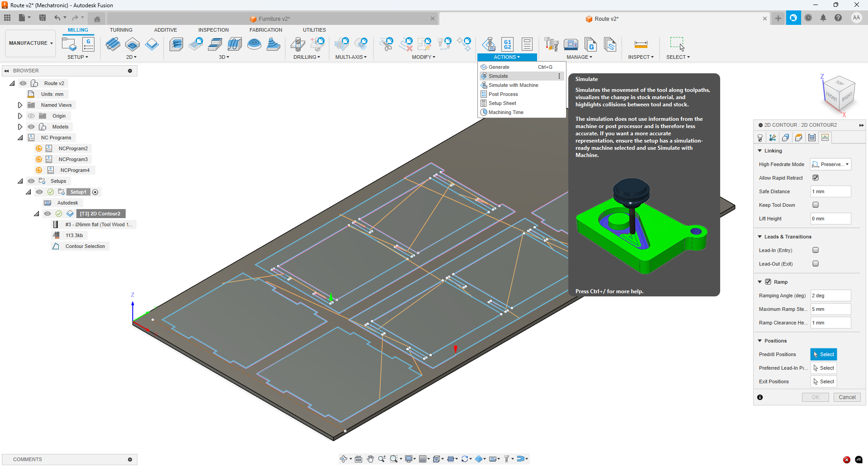Select NCProgram3 in browser tree
The height and width of the screenshot is (467, 868).
73,159
